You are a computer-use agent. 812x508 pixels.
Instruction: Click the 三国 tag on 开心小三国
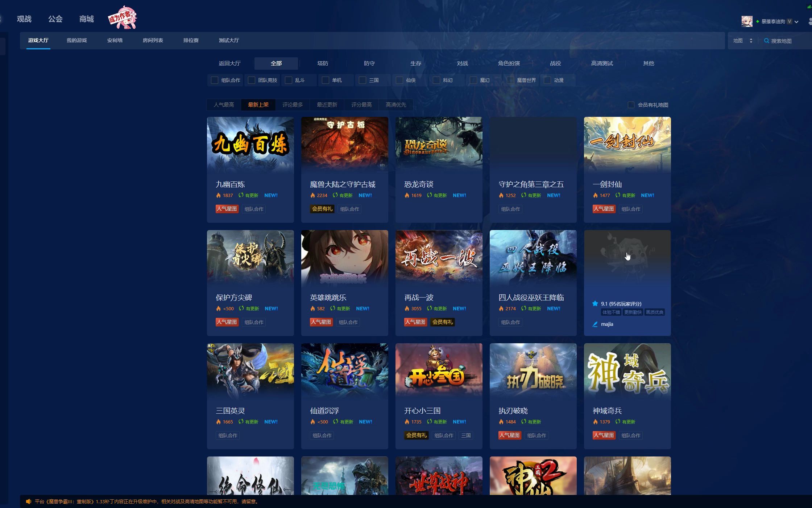[466, 435]
